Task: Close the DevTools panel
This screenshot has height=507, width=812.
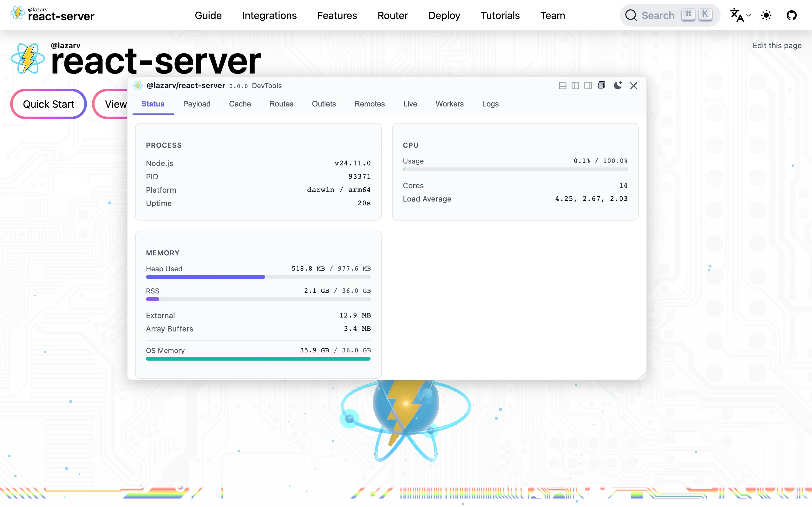Action: [x=633, y=86]
